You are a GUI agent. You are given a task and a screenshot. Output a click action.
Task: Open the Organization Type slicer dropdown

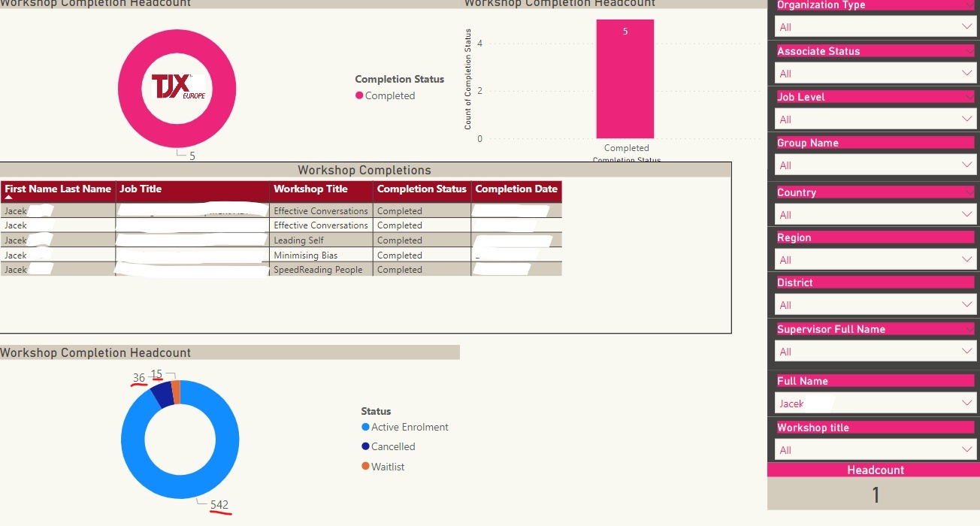(x=875, y=27)
